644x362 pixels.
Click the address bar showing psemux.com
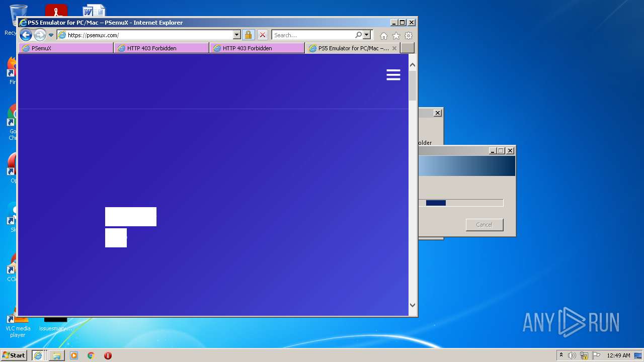click(x=145, y=35)
